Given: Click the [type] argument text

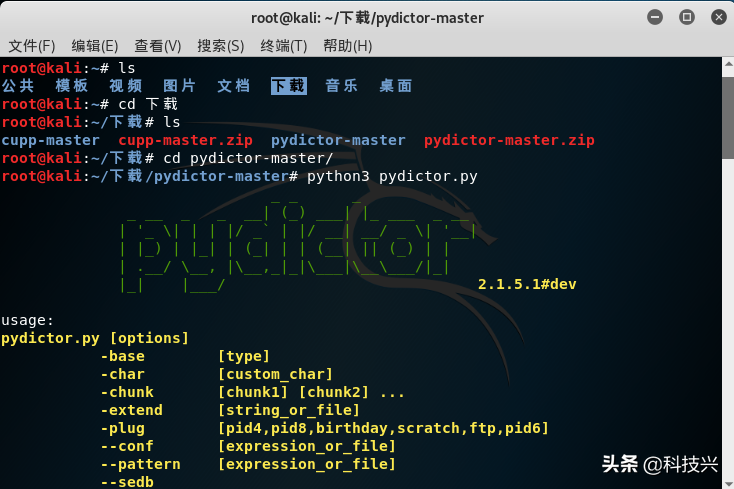Looking at the screenshot, I should tap(244, 356).
